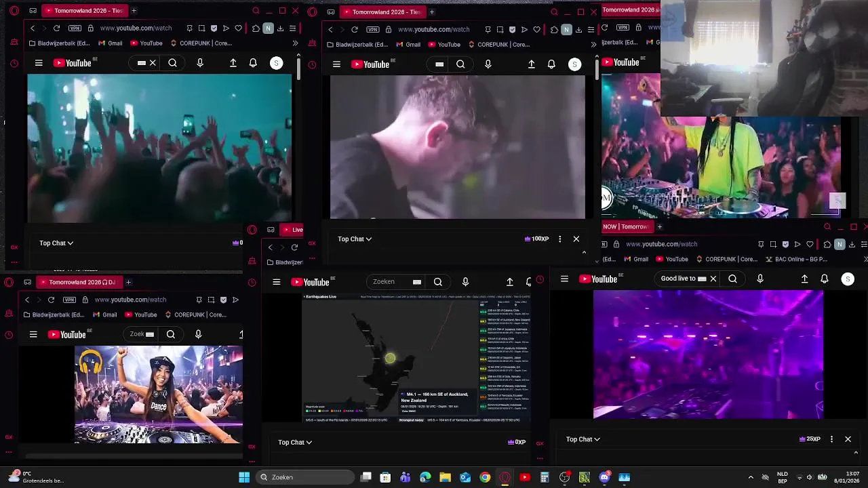The width and height of the screenshot is (868, 488).
Task: Go back in bowed-head DJ window
Action: click(x=330, y=30)
